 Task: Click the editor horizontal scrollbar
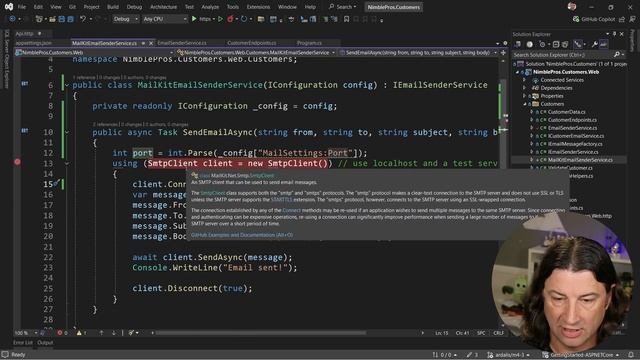[x=261, y=333]
